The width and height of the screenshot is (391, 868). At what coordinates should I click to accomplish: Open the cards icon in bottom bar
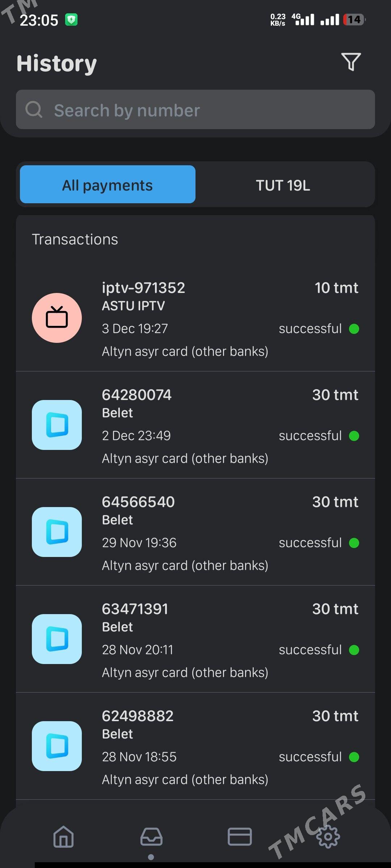point(240,837)
